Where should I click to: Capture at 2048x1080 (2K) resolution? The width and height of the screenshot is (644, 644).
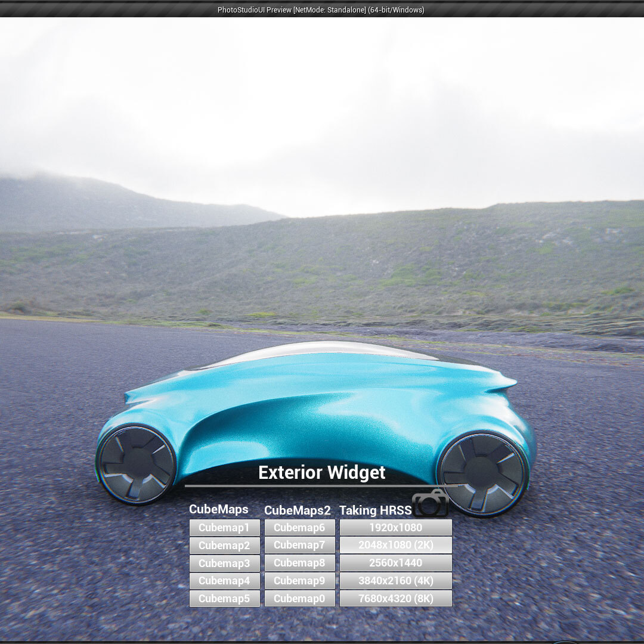[395, 545]
